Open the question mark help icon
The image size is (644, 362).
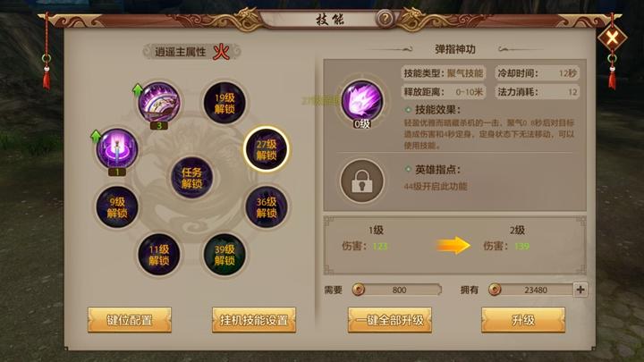385,19
